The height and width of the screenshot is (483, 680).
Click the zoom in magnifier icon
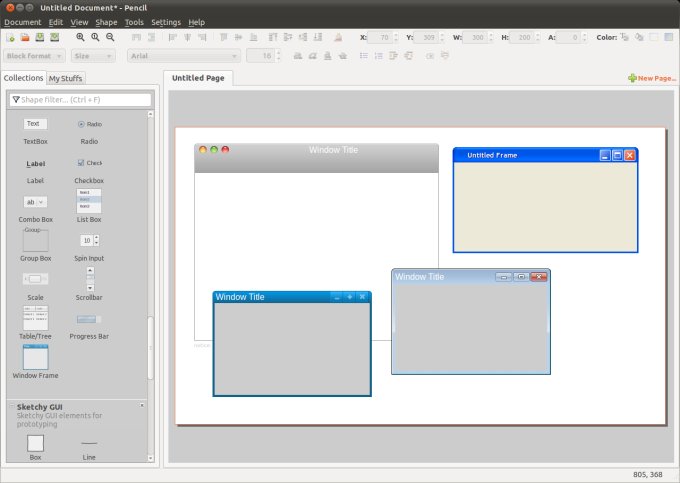[x=80, y=38]
